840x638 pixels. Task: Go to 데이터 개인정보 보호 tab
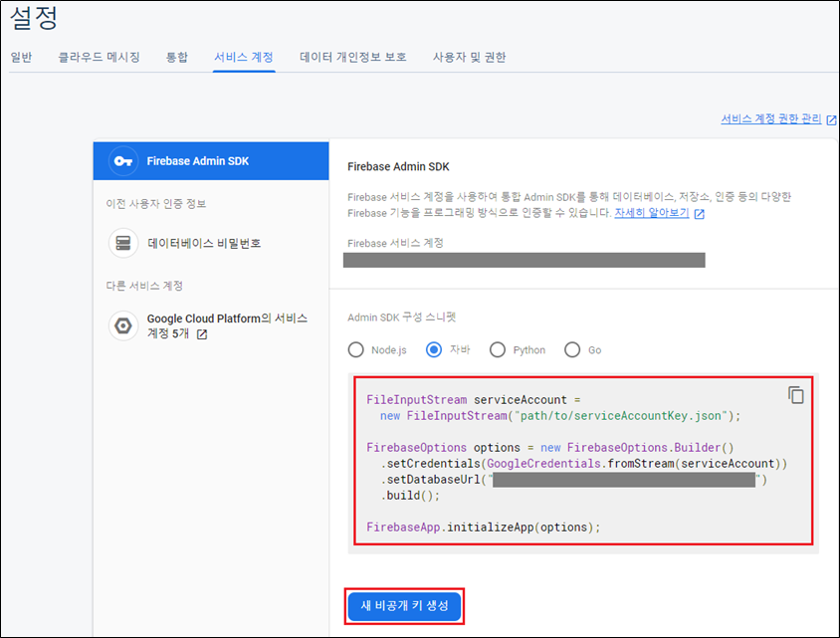tap(353, 57)
